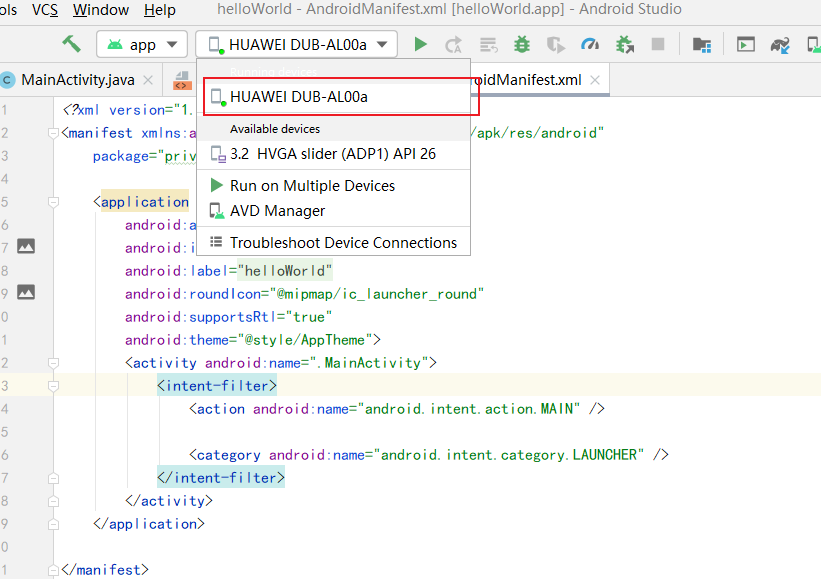Viewport: 821px width, 579px height.
Task: Collapse the opening intent-filter fold marker
Action: pos(53,386)
